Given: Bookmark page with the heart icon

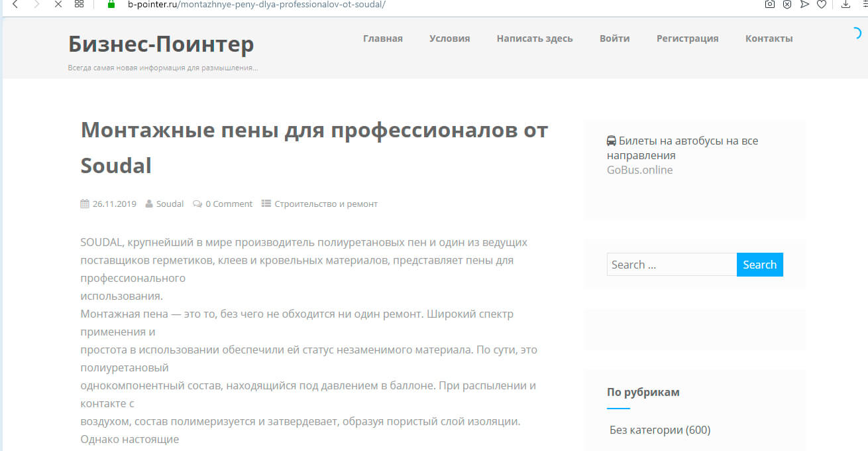Looking at the screenshot, I should [x=822, y=4].
